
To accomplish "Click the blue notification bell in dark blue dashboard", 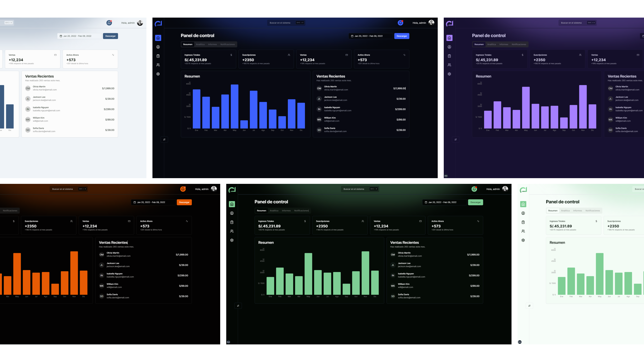I will click(x=400, y=23).
